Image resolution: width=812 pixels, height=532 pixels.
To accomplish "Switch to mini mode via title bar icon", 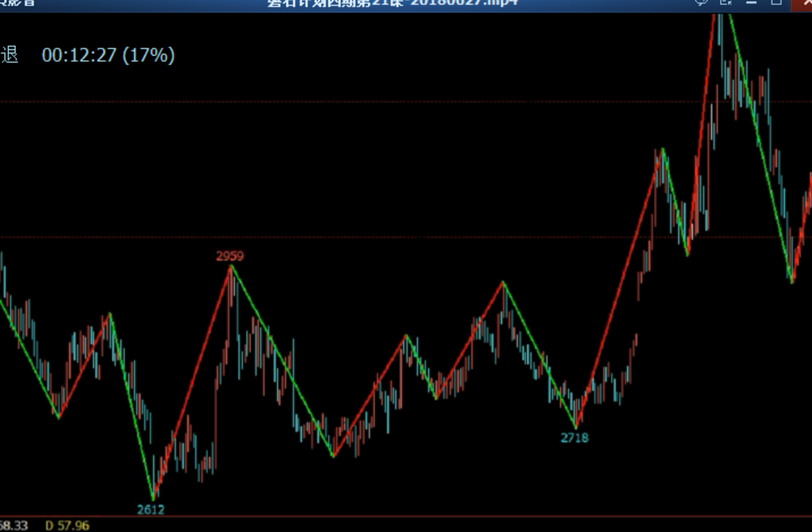I will point(726,2).
